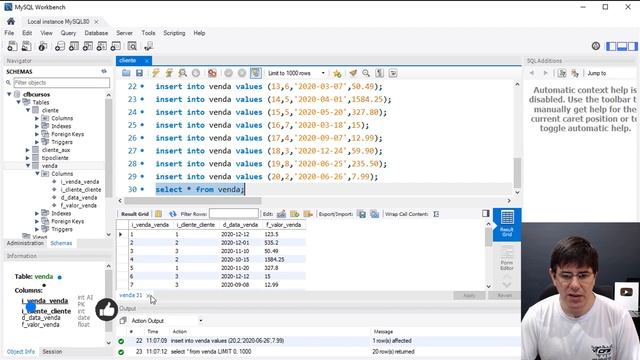Beautify query with broom icon

tap(353, 73)
